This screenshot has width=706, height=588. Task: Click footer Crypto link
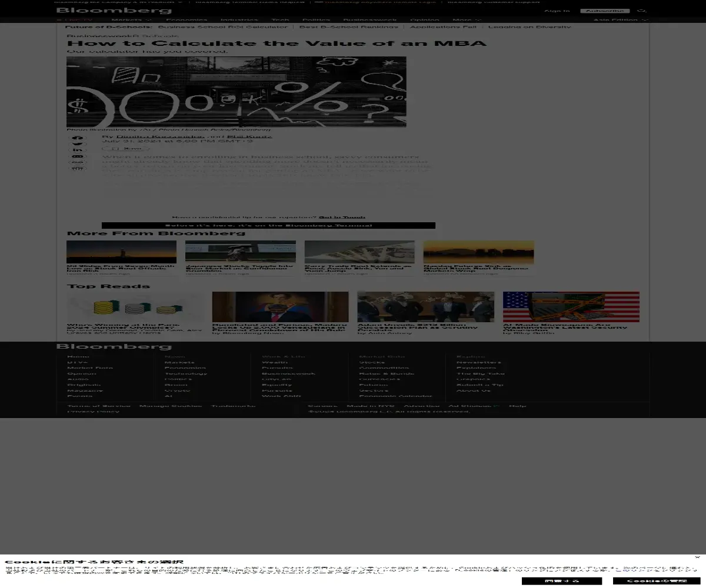click(x=177, y=390)
